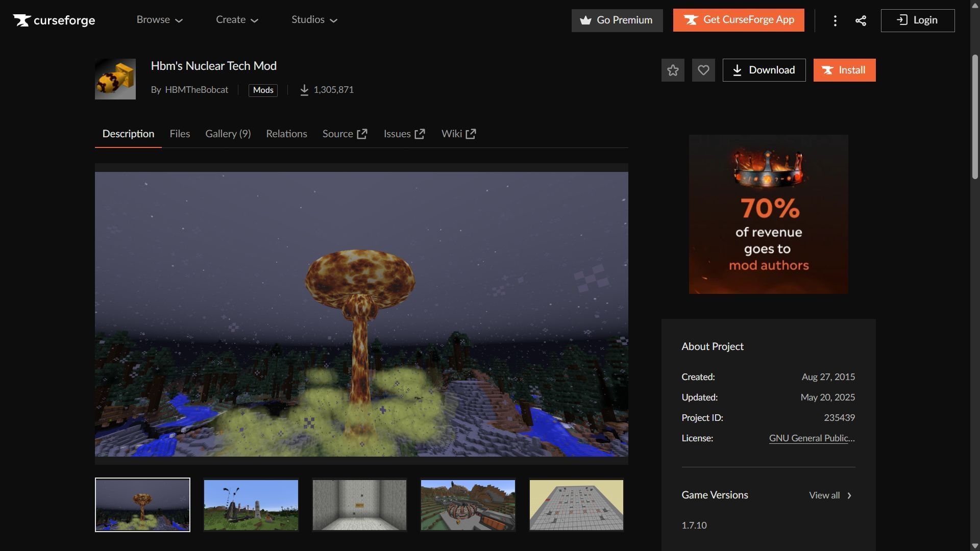Expand the Create dropdown menu
This screenshot has width=980, height=551.
pyautogui.click(x=237, y=20)
